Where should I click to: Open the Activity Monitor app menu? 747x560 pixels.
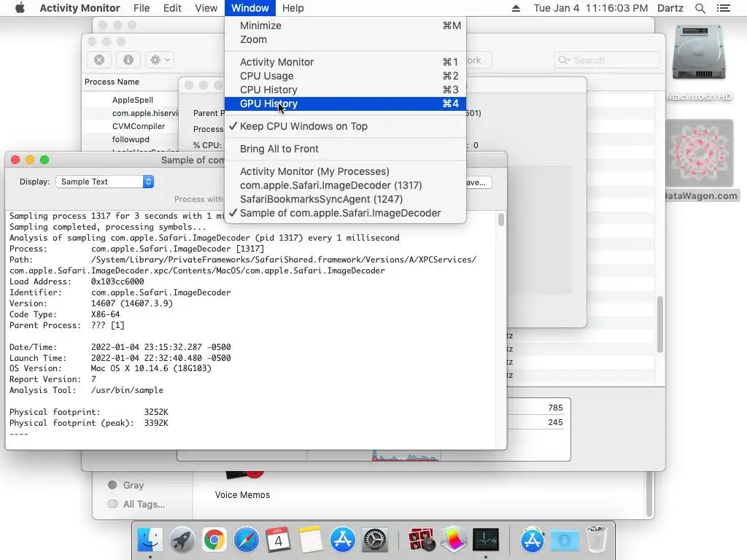[x=80, y=8]
